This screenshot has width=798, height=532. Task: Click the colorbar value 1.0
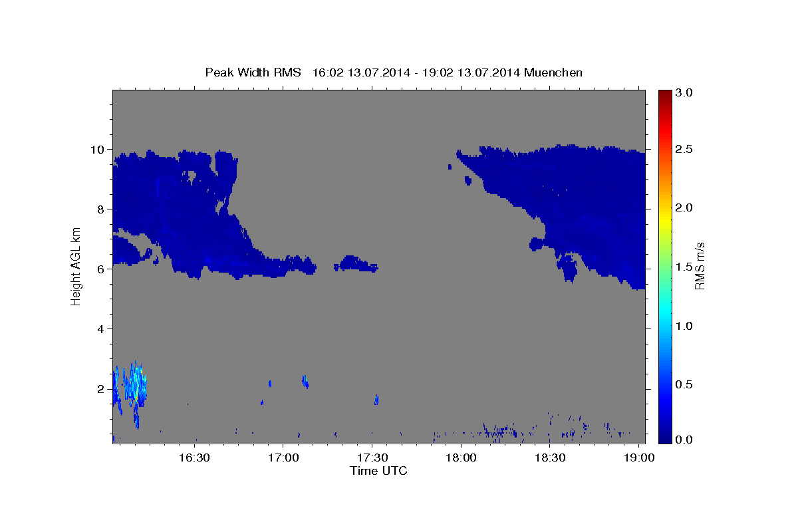point(684,326)
